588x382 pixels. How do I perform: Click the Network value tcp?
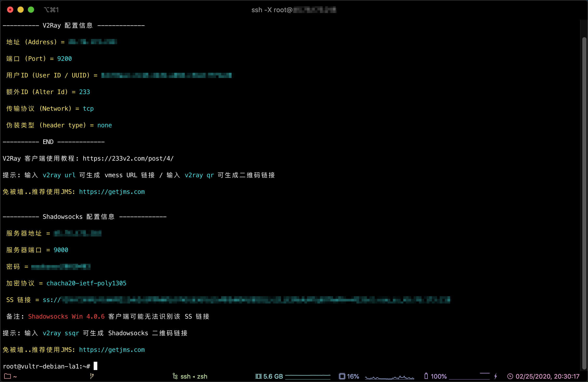tap(88, 109)
